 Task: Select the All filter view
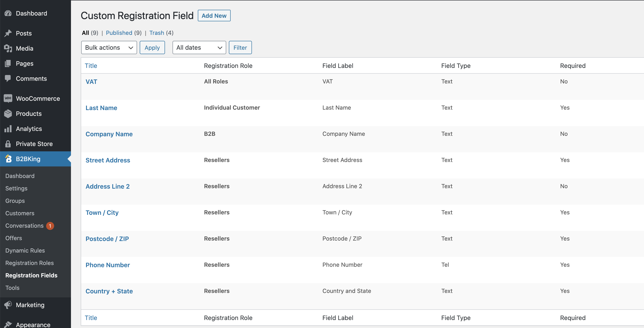pos(86,33)
